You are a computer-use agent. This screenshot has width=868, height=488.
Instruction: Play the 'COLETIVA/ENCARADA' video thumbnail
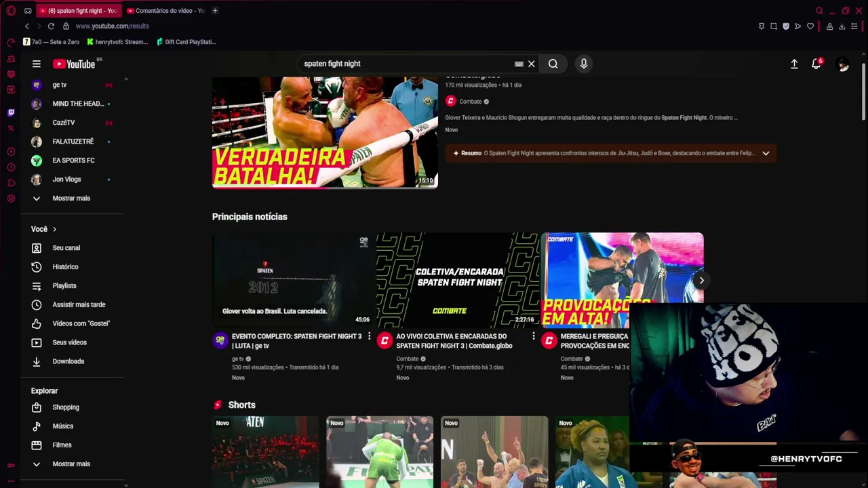pyautogui.click(x=458, y=281)
